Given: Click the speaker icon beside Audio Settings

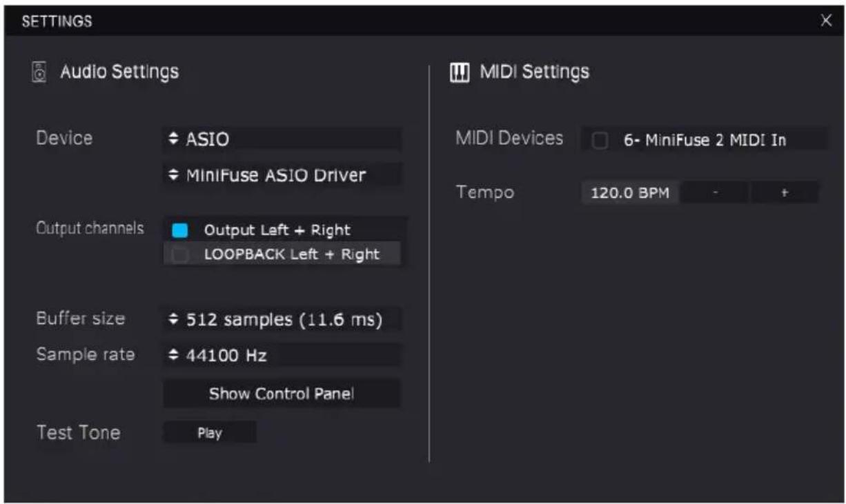Looking at the screenshot, I should pos(39,72).
